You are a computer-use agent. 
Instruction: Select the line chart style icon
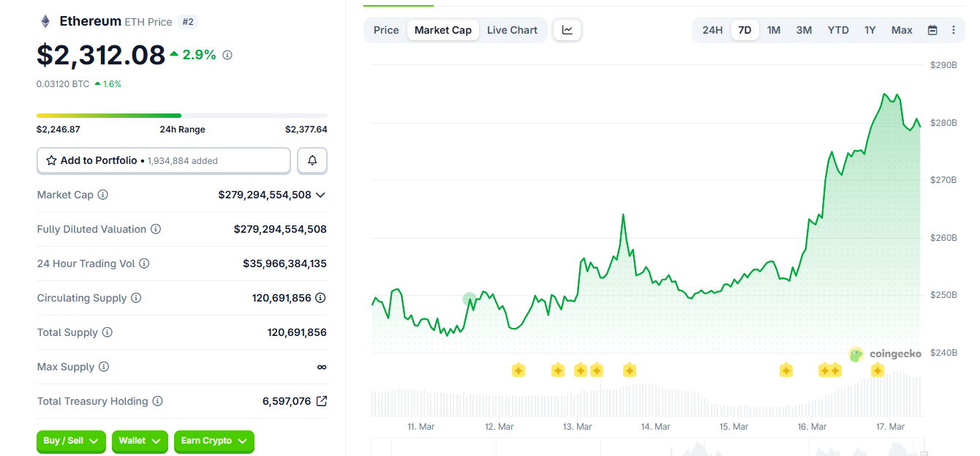[x=567, y=30]
